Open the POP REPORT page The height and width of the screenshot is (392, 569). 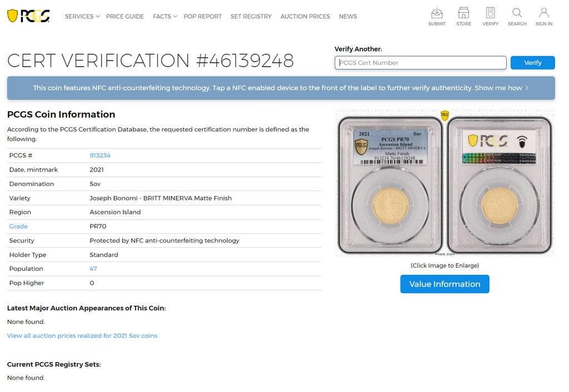pos(203,16)
